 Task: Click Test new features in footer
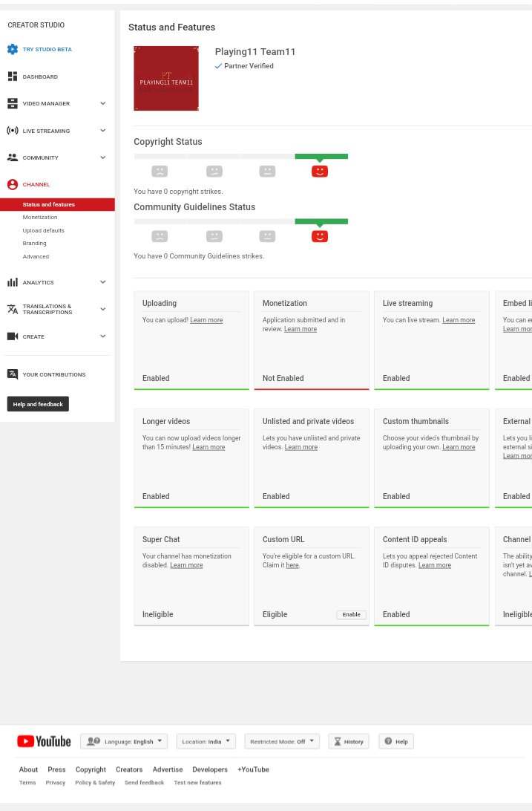coord(198,783)
